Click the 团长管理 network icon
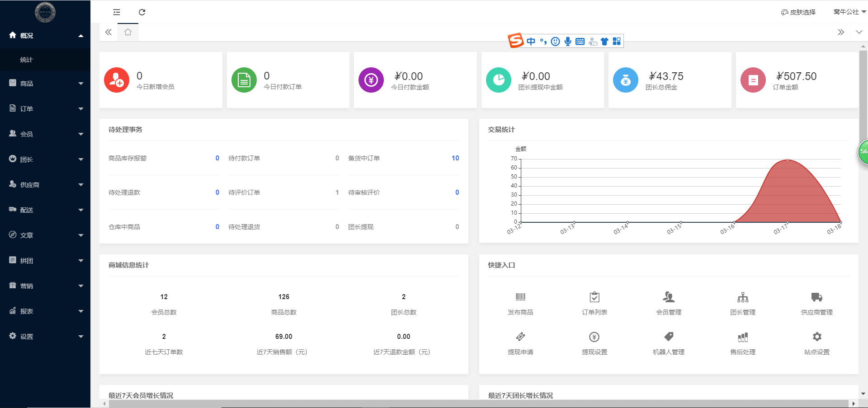The height and width of the screenshot is (408, 868). point(743,297)
